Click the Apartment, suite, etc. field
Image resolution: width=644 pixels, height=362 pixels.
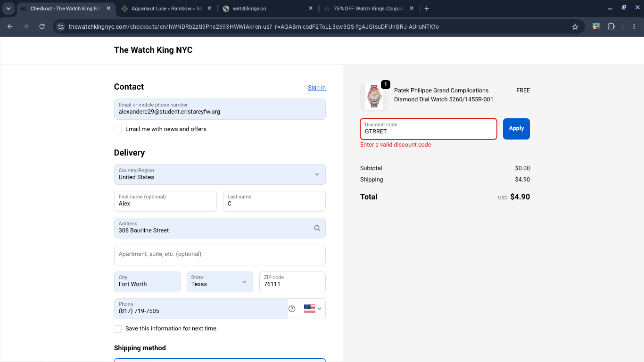coord(220,255)
